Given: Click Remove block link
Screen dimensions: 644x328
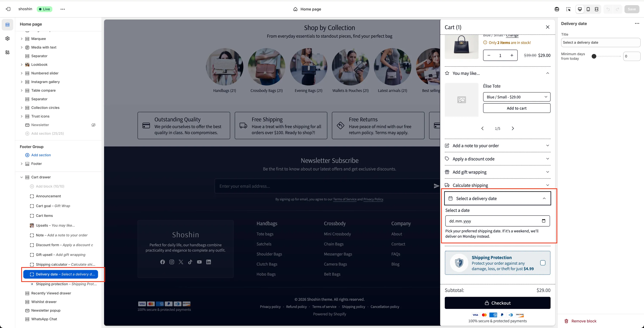Looking at the screenshot, I should tap(583, 321).
